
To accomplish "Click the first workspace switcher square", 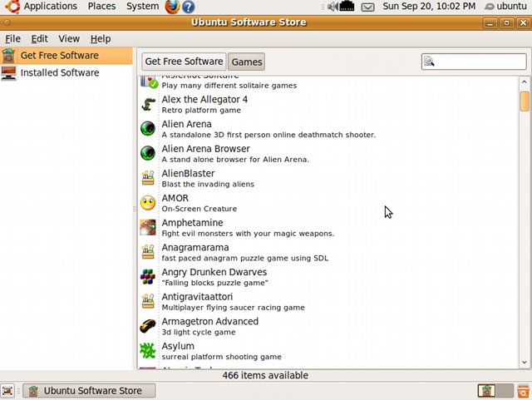I will (486, 391).
